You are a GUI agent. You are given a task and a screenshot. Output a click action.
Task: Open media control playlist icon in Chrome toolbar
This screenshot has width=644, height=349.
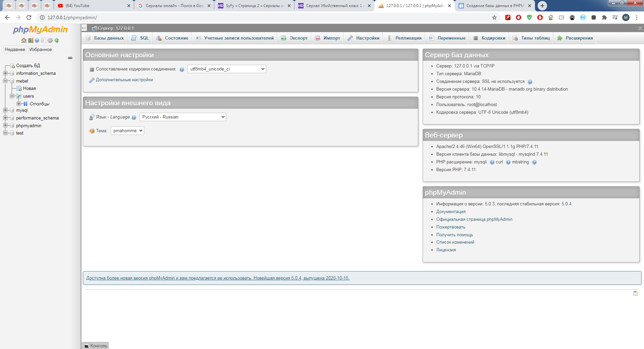click(x=615, y=17)
